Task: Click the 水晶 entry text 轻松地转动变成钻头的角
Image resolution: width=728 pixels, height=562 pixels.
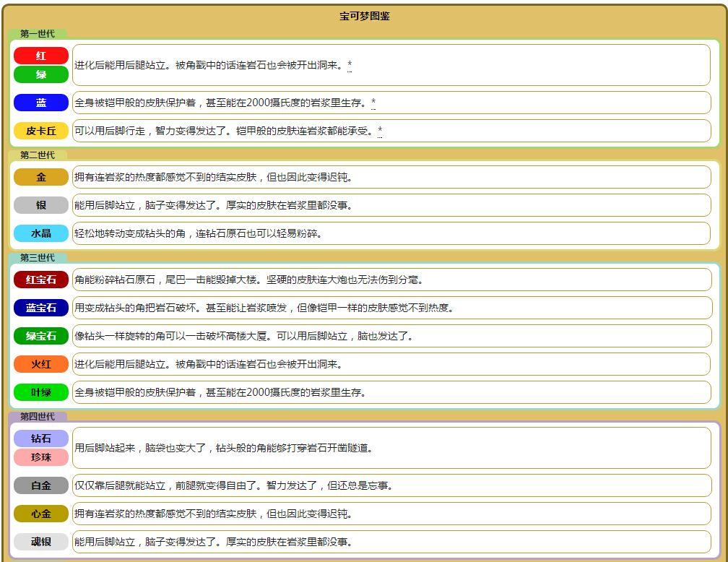Action: click(x=199, y=233)
